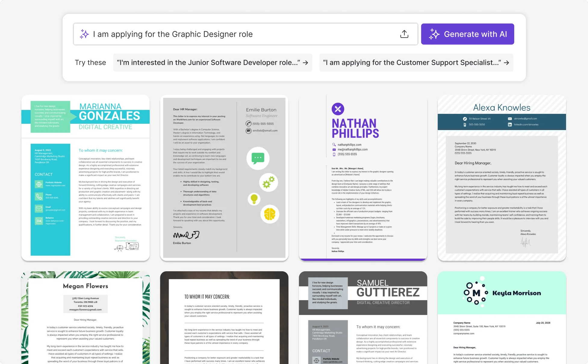The height and width of the screenshot is (364, 588).
Task: Click the green speech bubble icon on Emilie's letter
Action: coord(258,158)
